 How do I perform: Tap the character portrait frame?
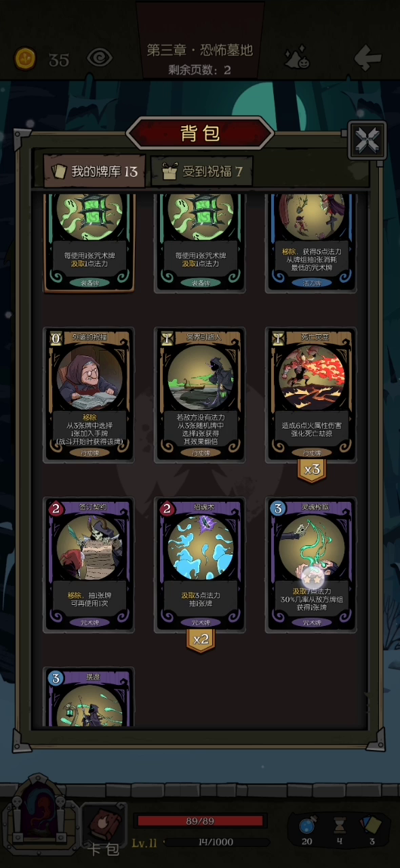click(x=39, y=816)
